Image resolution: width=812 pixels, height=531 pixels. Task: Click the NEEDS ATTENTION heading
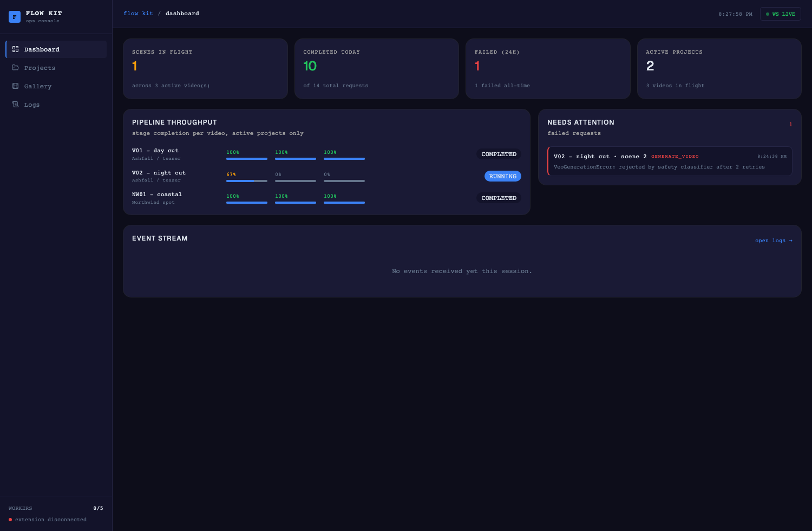coord(581,122)
